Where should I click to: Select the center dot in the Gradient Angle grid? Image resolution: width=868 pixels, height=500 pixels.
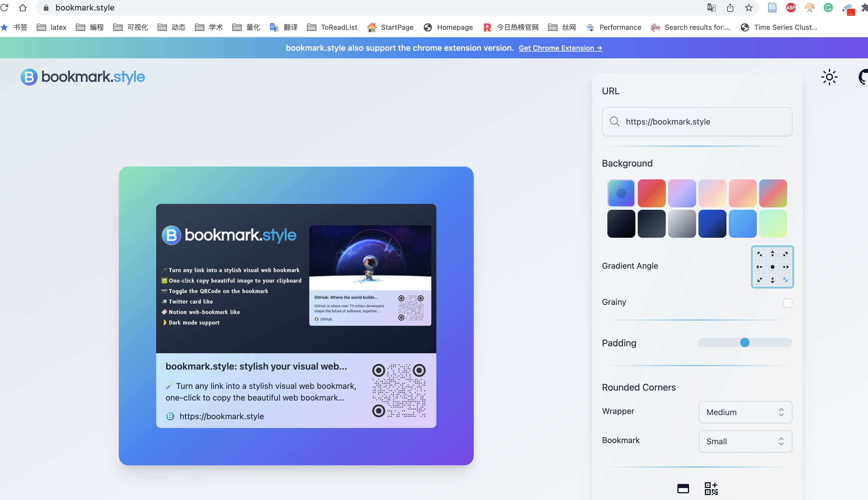pos(772,267)
